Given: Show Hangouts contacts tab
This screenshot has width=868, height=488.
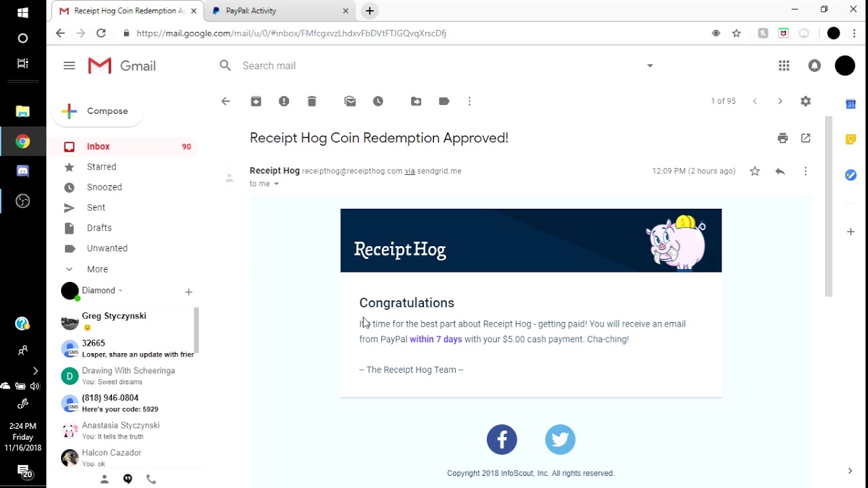Looking at the screenshot, I should (104, 479).
